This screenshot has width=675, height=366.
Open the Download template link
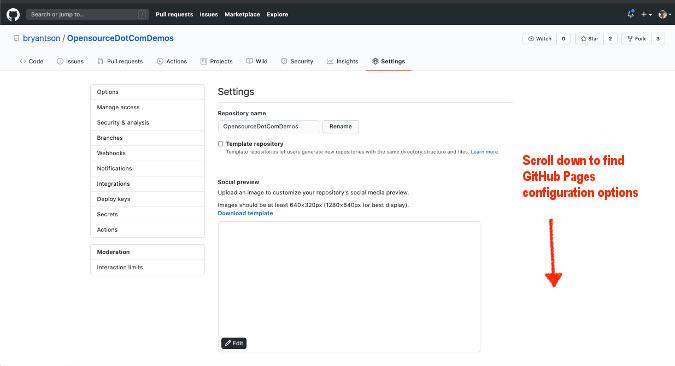point(245,213)
